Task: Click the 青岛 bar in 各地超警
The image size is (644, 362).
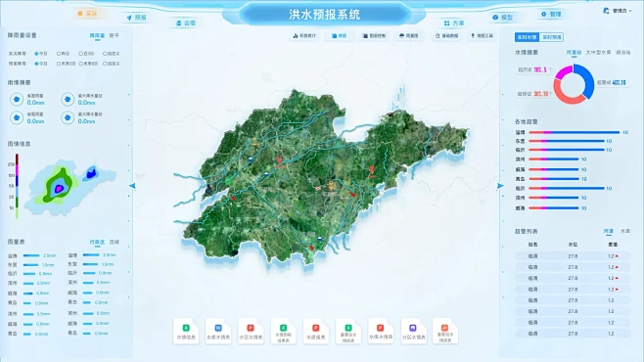Action: 554,179
